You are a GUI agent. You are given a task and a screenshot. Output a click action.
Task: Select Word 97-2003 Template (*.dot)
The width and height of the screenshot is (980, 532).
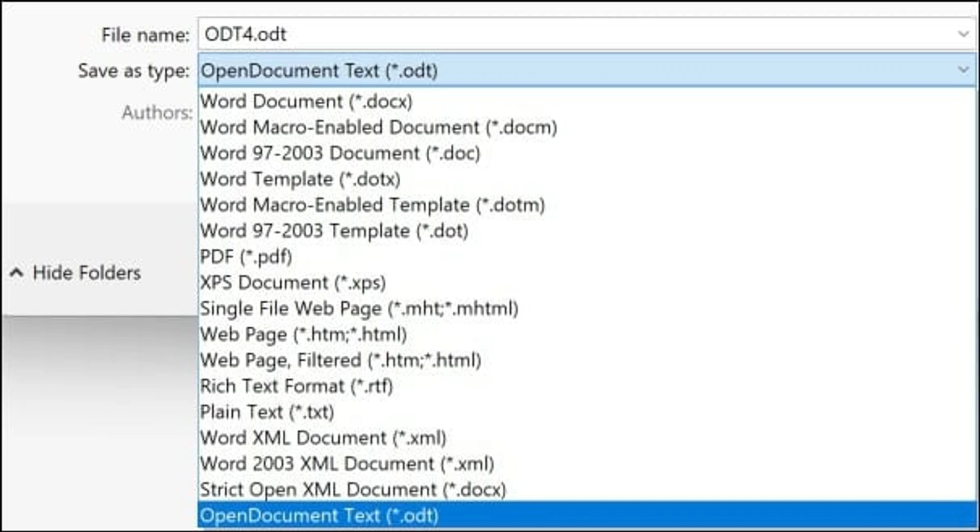click(587, 231)
